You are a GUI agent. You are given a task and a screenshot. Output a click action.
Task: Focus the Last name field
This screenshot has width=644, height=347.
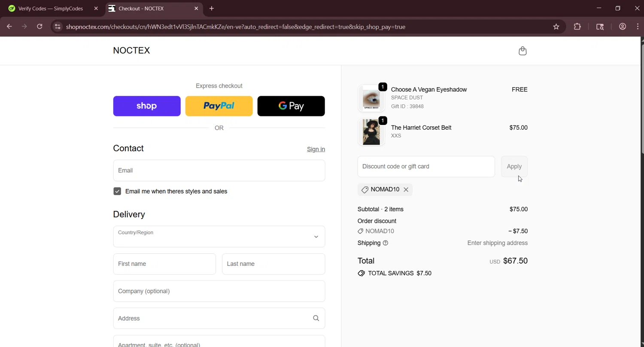(273, 264)
